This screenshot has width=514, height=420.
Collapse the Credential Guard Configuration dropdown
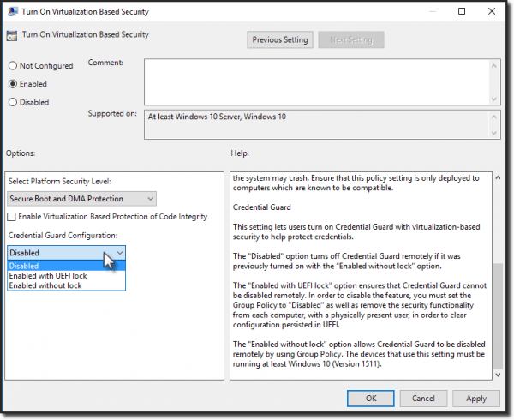[66, 253]
